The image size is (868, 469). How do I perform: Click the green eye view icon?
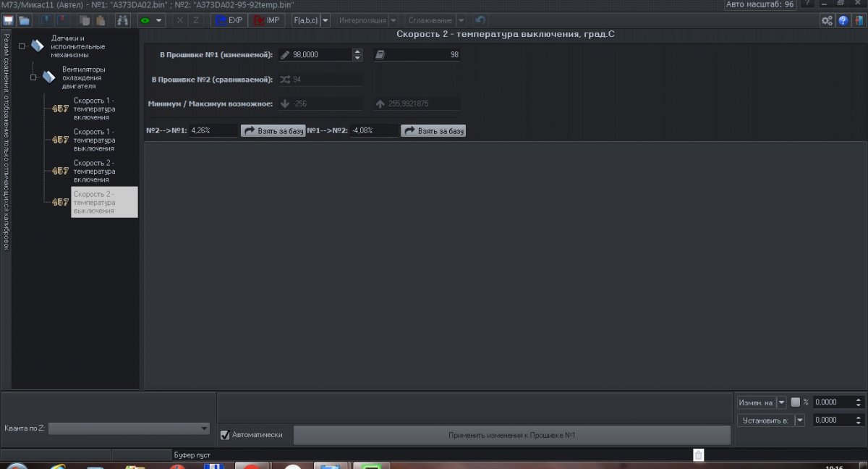[x=145, y=20]
